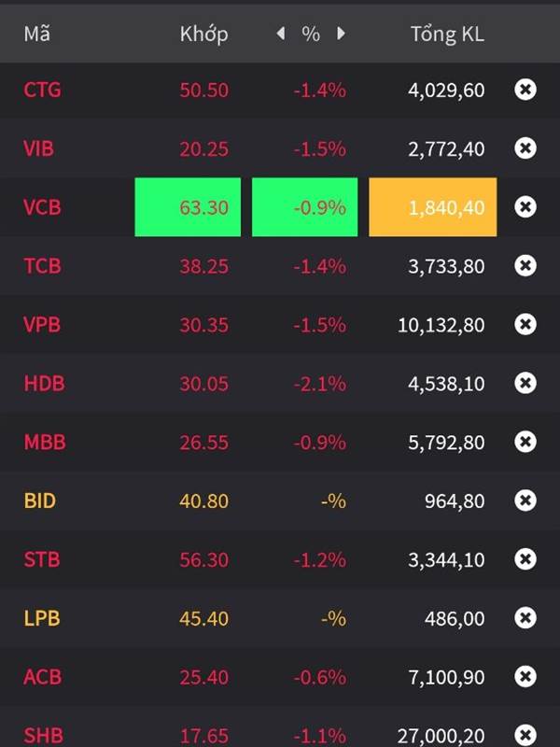
Task: Select the green VCB price cell 63.30
Action: click(188, 207)
